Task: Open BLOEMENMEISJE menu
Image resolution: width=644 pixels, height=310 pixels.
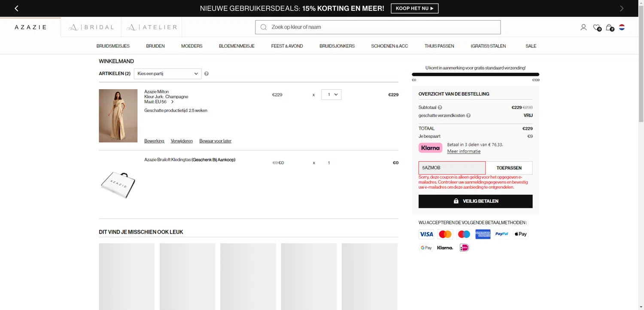Action: click(237, 46)
